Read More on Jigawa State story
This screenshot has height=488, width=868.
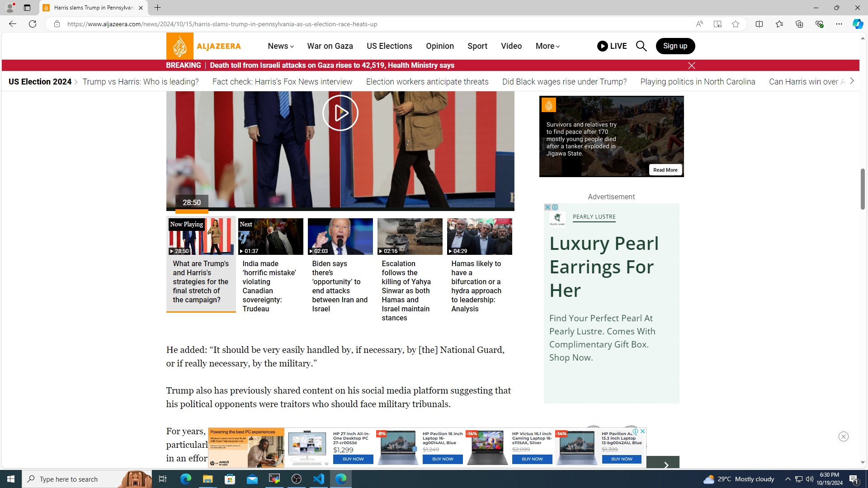[x=665, y=170]
